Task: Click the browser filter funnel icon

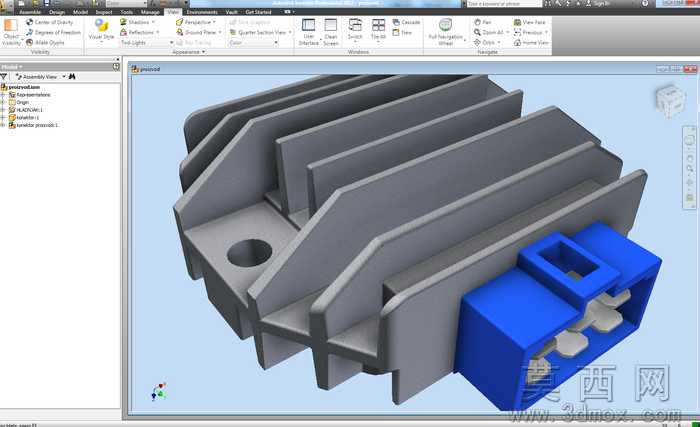Action: tap(4, 77)
